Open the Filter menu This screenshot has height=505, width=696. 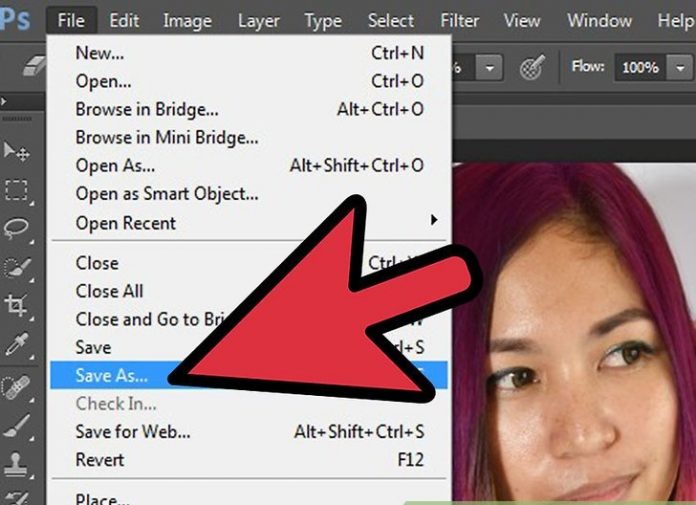pos(459,20)
